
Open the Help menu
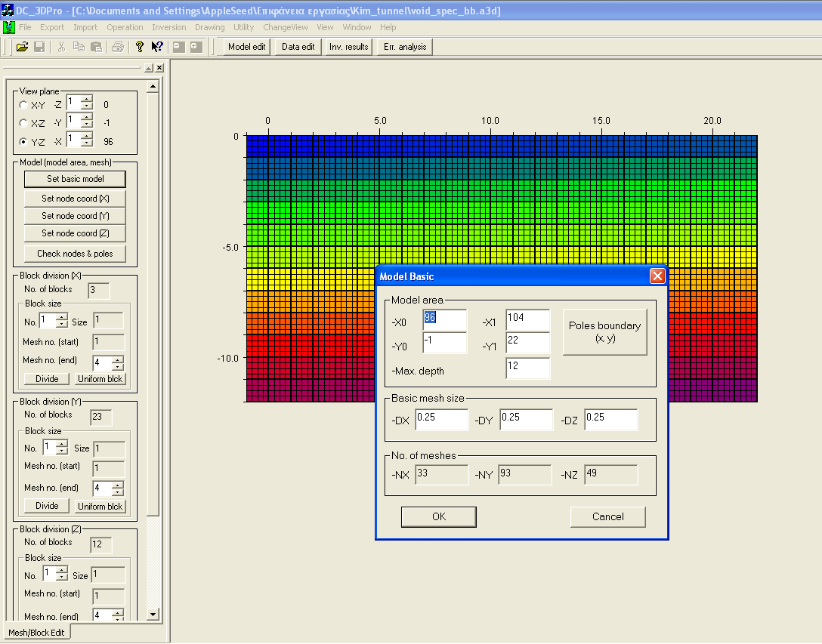click(388, 27)
